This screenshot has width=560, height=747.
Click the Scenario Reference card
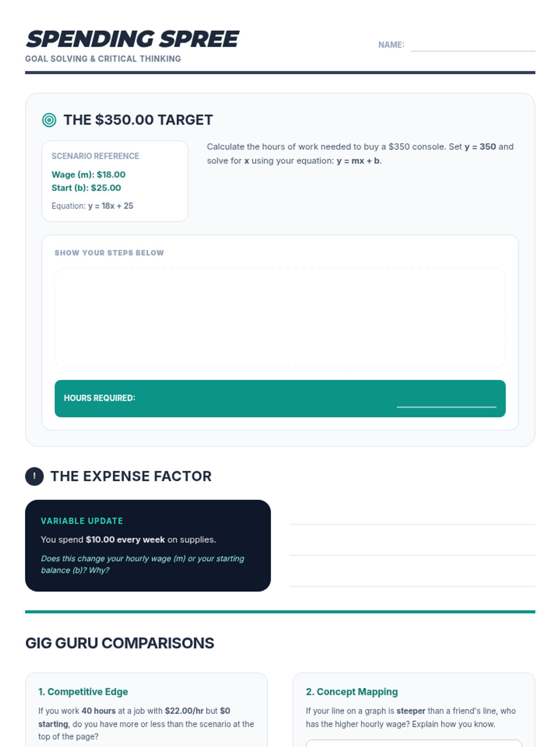115,181
